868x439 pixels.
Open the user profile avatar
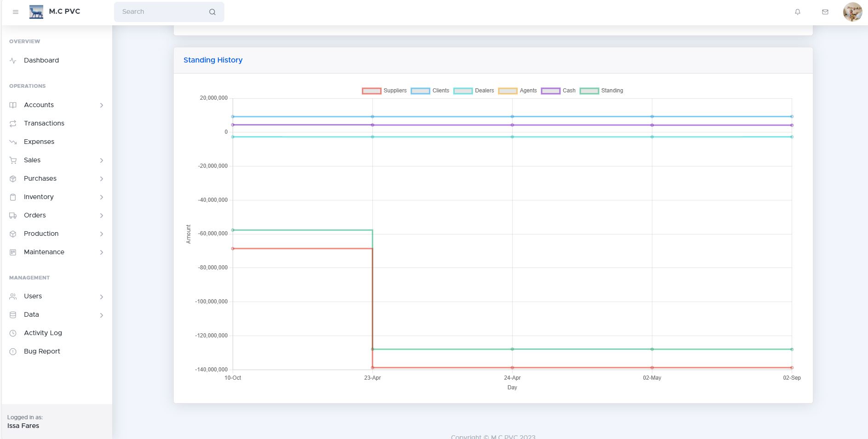[x=852, y=12]
